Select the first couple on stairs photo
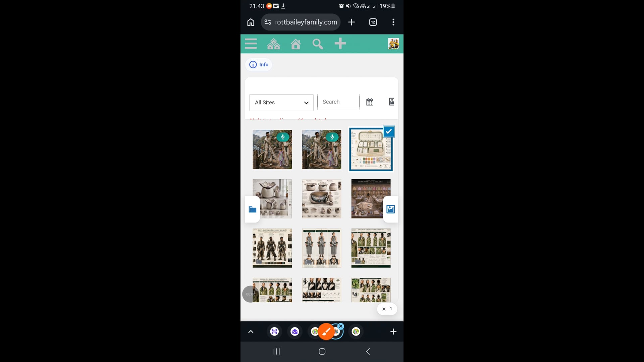 tap(272, 149)
